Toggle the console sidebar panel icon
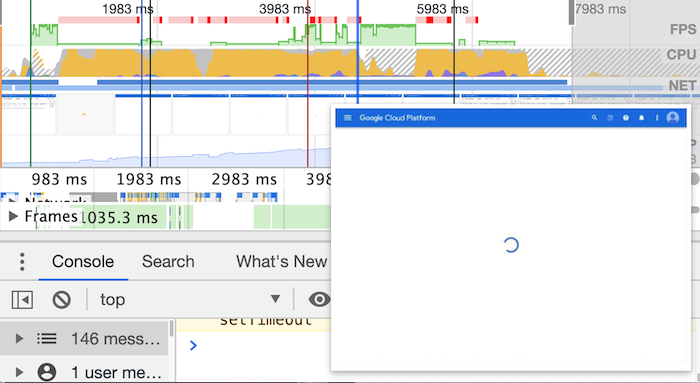Image resolution: width=700 pixels, height=383 pixels. point(22,300)
